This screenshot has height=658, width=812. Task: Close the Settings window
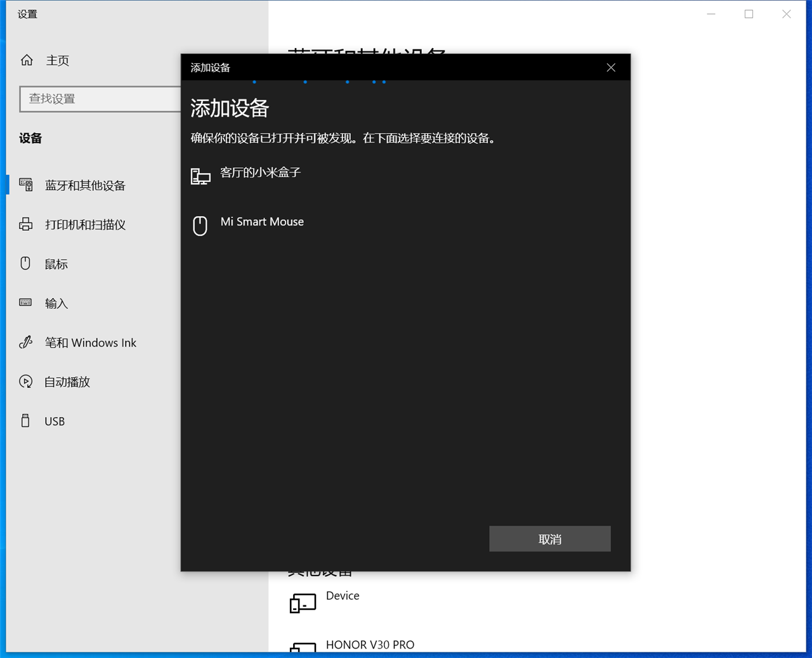pyautogui.click(x=787, y=14)
